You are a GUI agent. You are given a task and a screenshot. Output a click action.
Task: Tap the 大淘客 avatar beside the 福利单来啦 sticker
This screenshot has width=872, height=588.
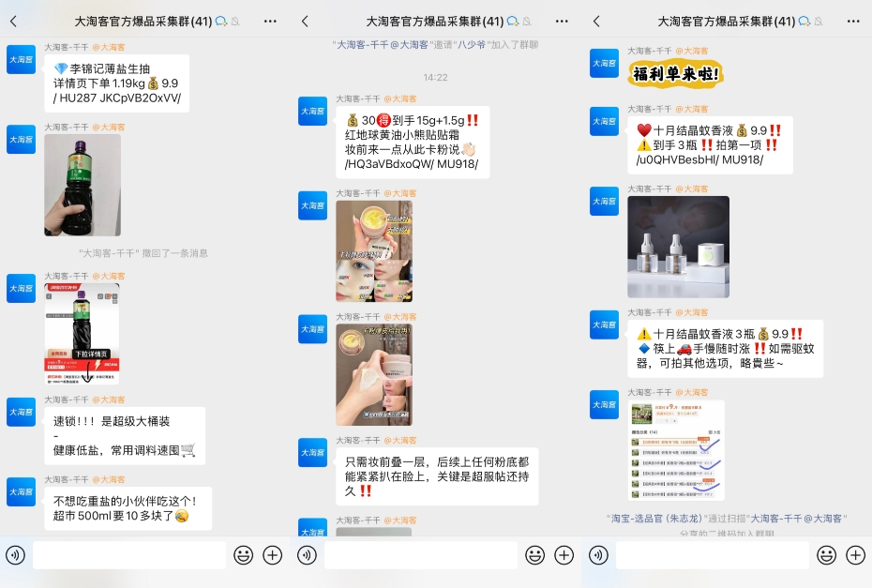click(x=604, y=63)
